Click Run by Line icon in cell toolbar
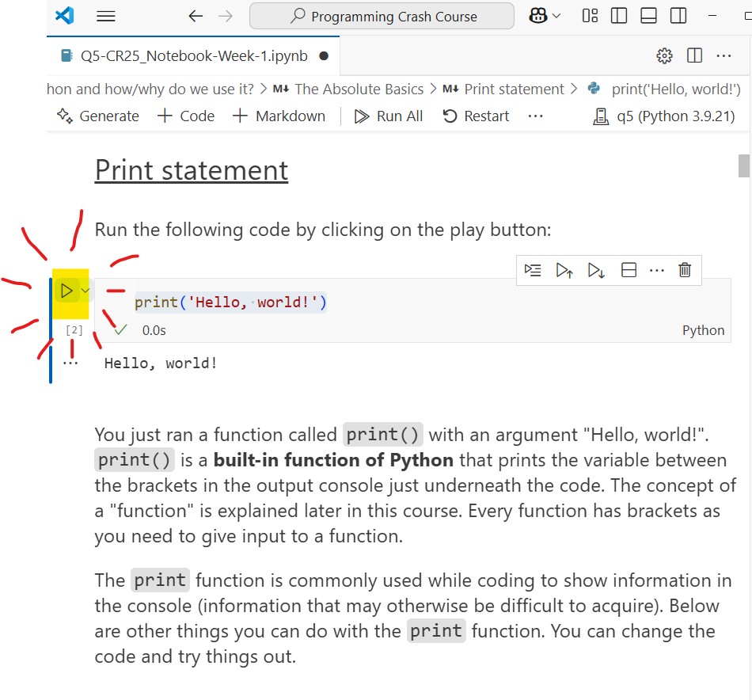This screenshot has height=700, width=752. [533, 270]
